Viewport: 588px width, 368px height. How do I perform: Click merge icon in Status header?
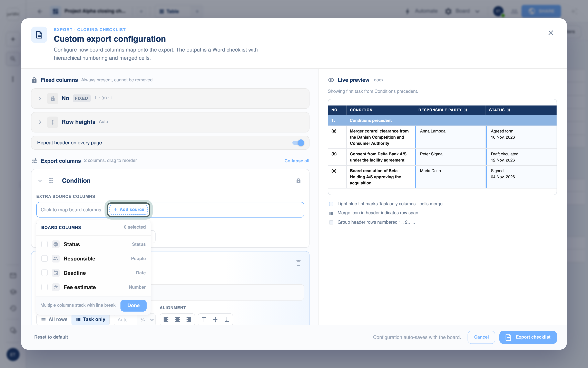[x=508, y=110]
